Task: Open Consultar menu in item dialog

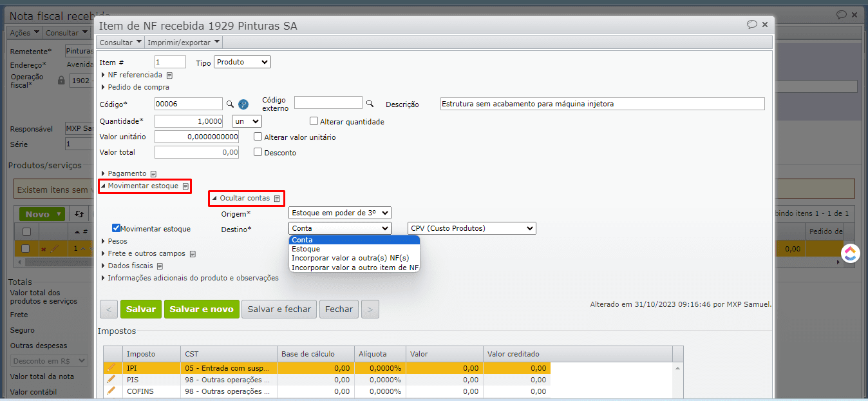Action: coord(120,43)
